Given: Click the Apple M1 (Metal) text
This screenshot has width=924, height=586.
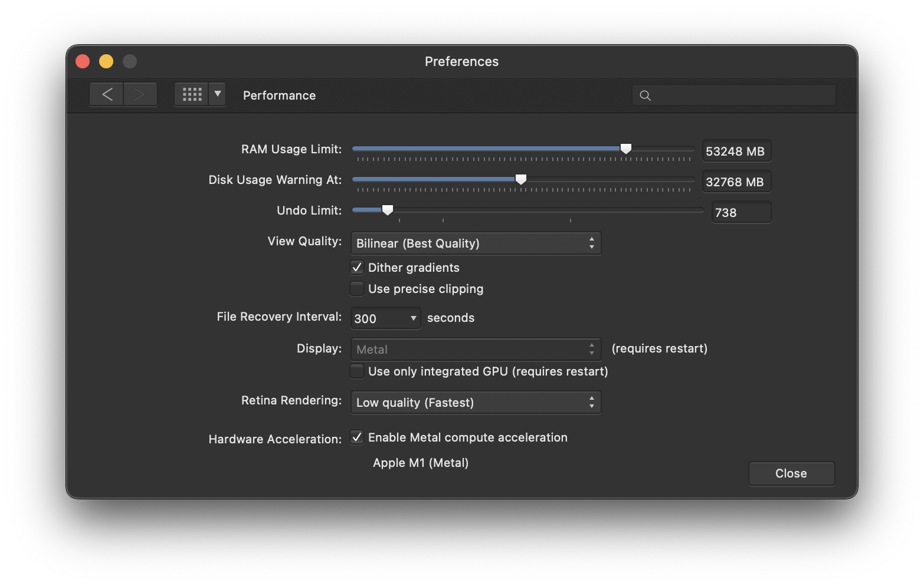Looking at the screenshot, I should click(x=421, y=463).
